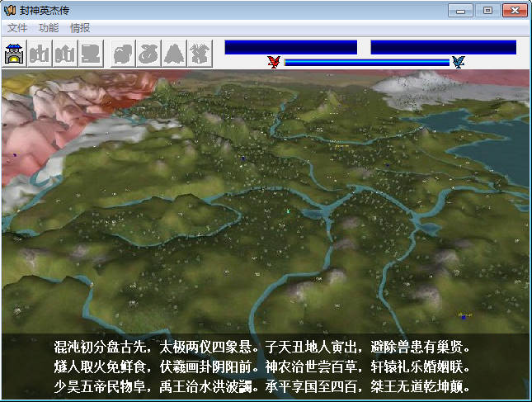Click the blue eagle emblem
This screenshot has width=532, height=402.
point(459,62)
